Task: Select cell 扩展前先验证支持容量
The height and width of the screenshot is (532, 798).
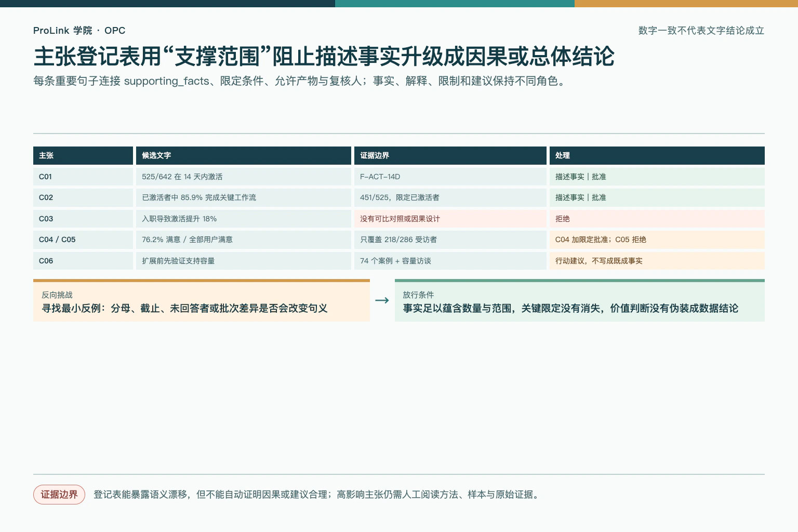Action: [244, 261]
